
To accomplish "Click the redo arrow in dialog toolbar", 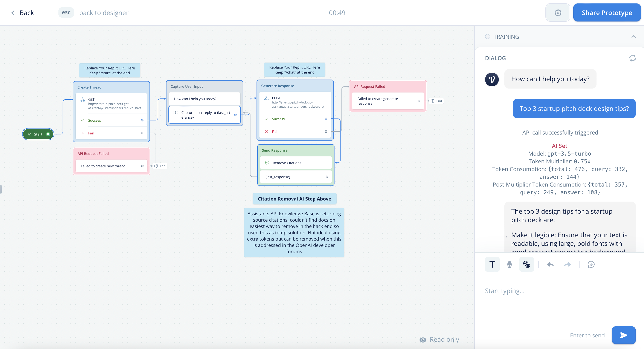I will pos(568,264).
